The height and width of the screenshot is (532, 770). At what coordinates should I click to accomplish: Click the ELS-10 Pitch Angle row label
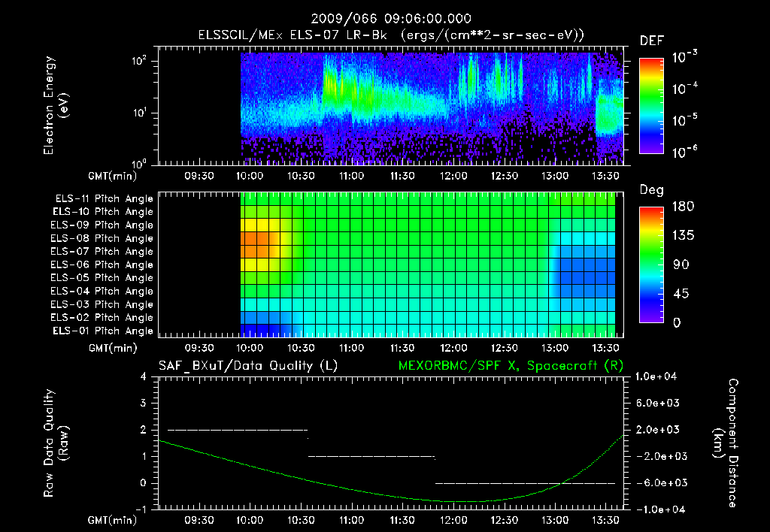tap(103, 212)
